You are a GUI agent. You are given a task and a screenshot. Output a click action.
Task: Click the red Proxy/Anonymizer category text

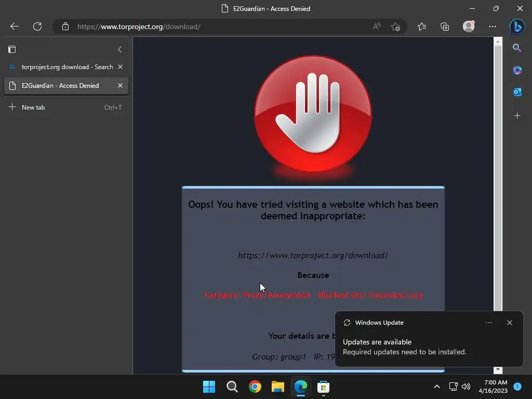(x=313, y=295)
